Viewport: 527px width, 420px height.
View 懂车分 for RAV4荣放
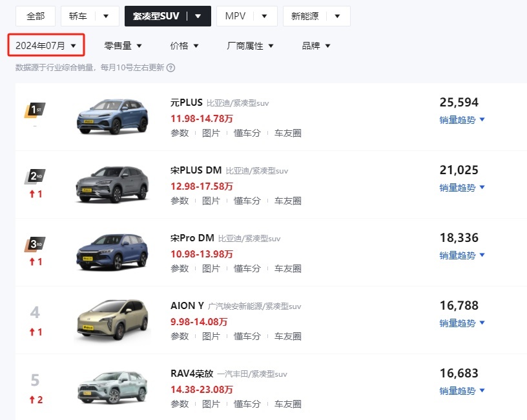tap(247, 405)
